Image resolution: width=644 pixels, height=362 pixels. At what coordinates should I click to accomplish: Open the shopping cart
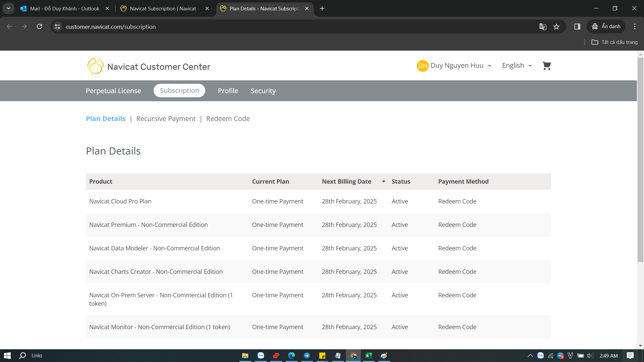tap(547, 66)
